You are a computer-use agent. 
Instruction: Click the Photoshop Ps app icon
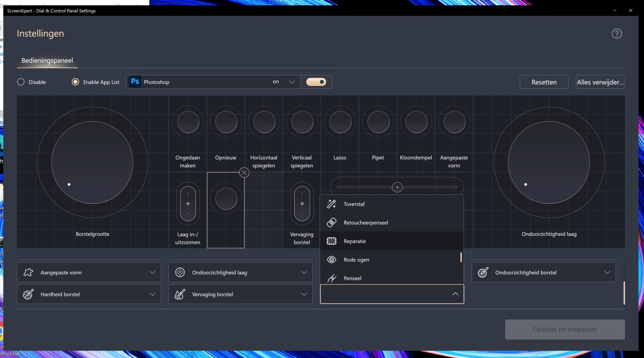point(135,82)
